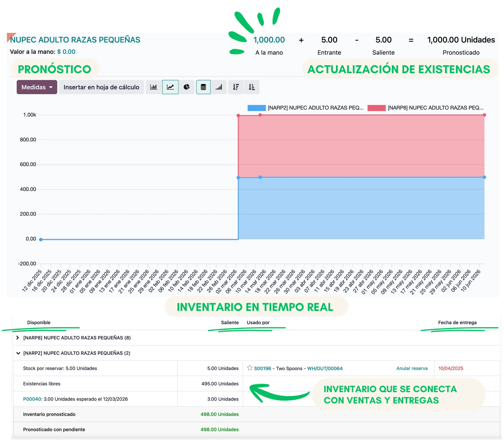504x441 pixels.
Task: Click the Valor a la mano $ 0.00 amount
Action: point(66,52)
